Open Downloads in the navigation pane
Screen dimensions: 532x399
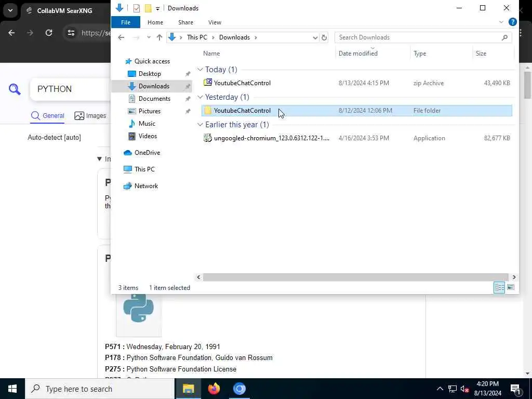(154, 86)
